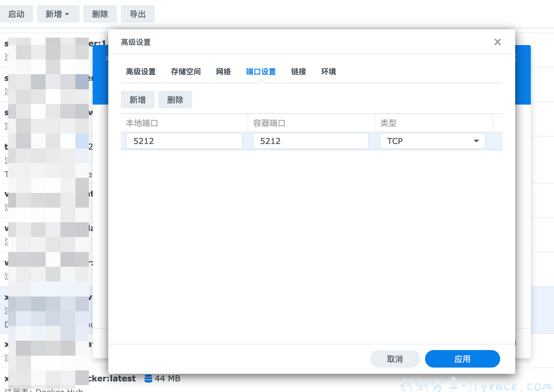Close the 高级设置 dialog with the X icon
The image size is (554, 392).
tap(497, 42)
